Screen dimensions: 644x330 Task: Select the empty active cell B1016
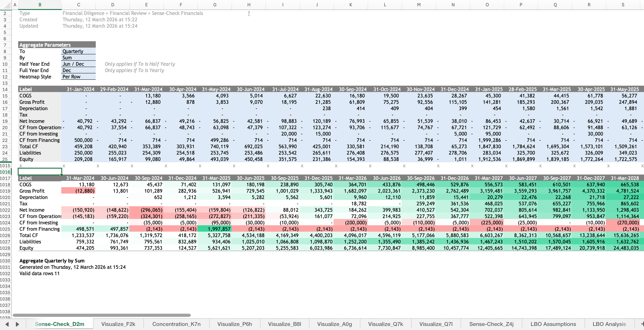tap(40, 172)
